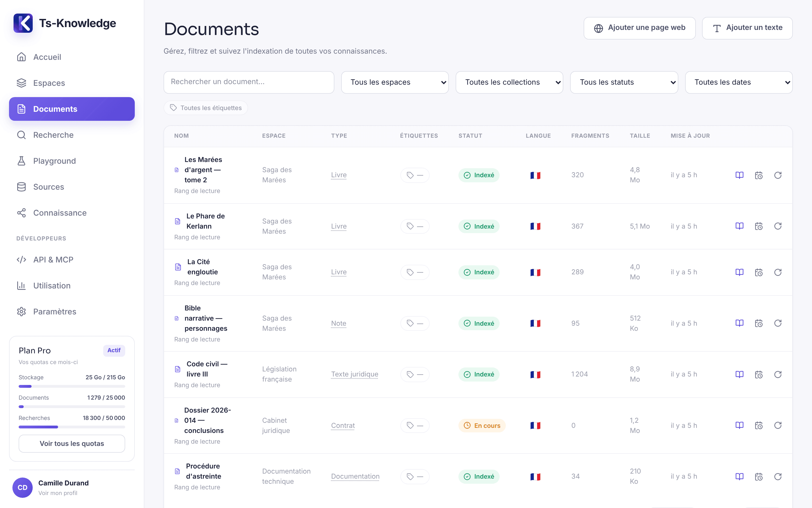
Task: Open Utilisation in the sidebar
Action: [72, 286]
